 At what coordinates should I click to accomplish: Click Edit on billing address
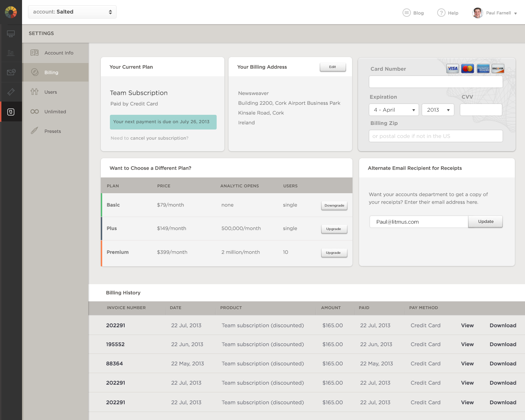coord(332,67)
